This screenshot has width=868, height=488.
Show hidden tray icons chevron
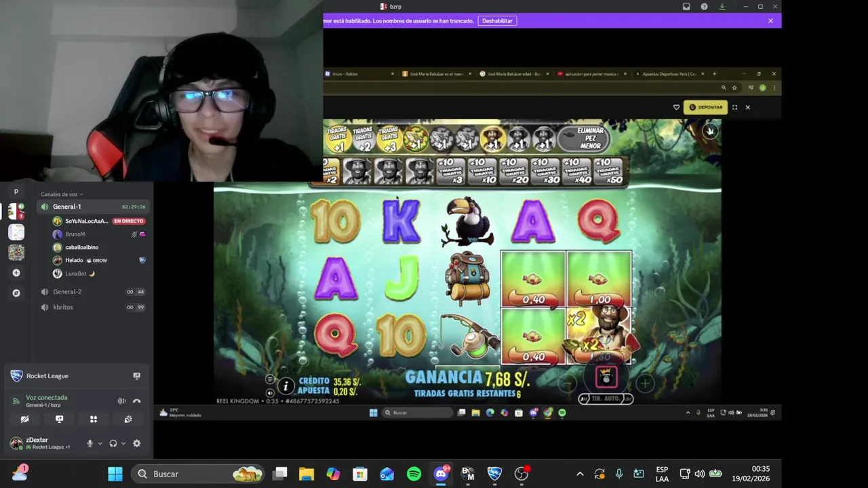(580, 474)
